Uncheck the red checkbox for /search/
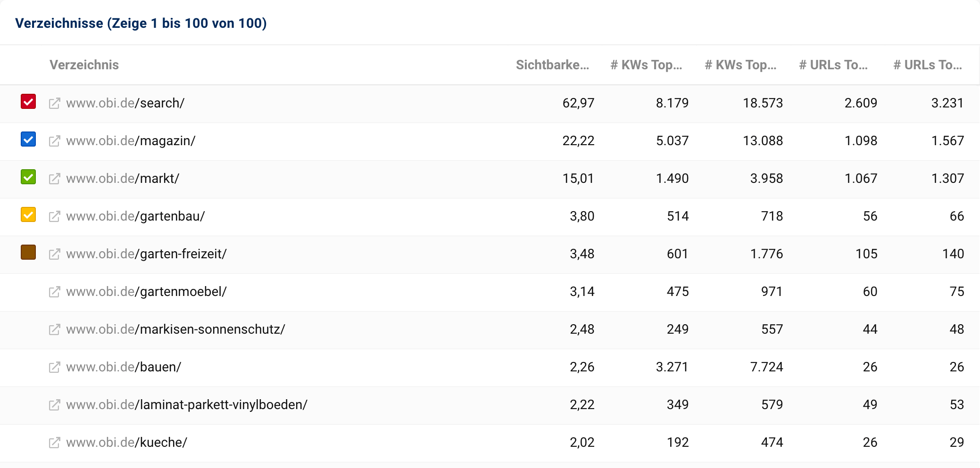 tap(28, 102)
